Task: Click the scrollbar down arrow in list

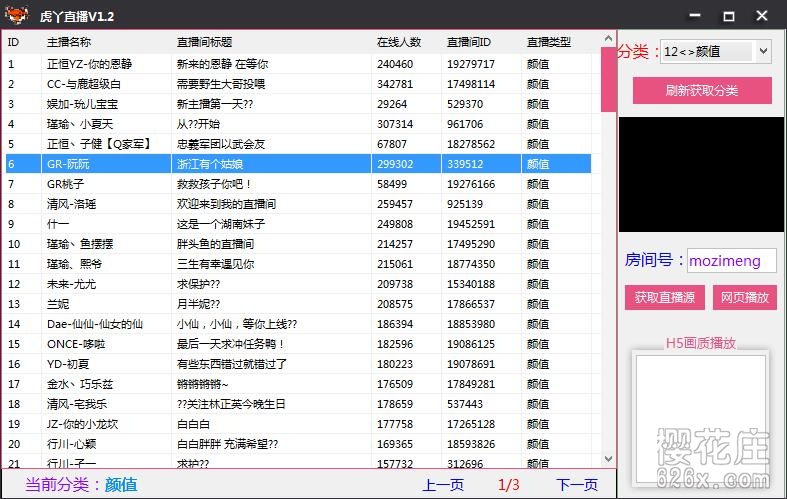Action: pyautogui.click(x=608, y=459)
